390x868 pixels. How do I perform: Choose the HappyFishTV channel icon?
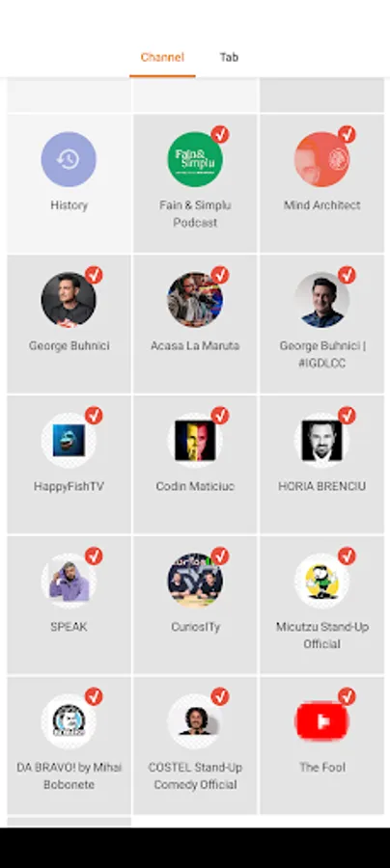69,441
